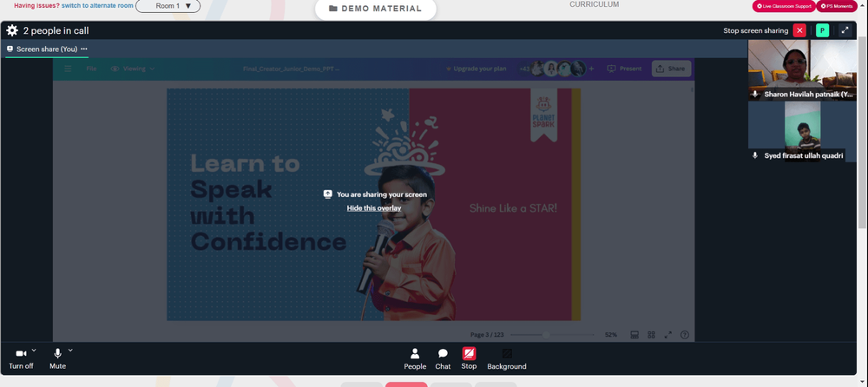
Task: Click switch to alternate room link
Action: point(97,5)
